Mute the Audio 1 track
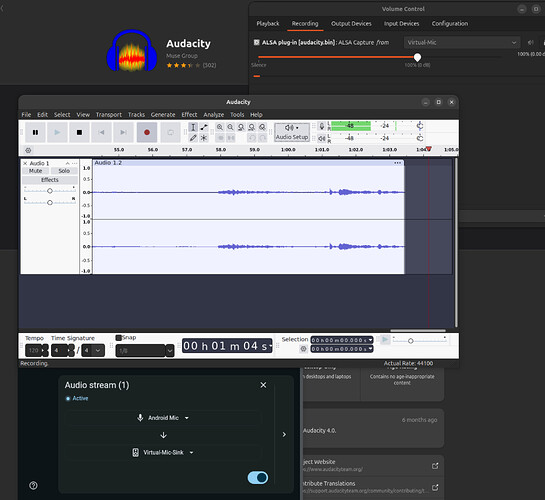This screenshot has height=500, width=545. click(x=35, y=171)
